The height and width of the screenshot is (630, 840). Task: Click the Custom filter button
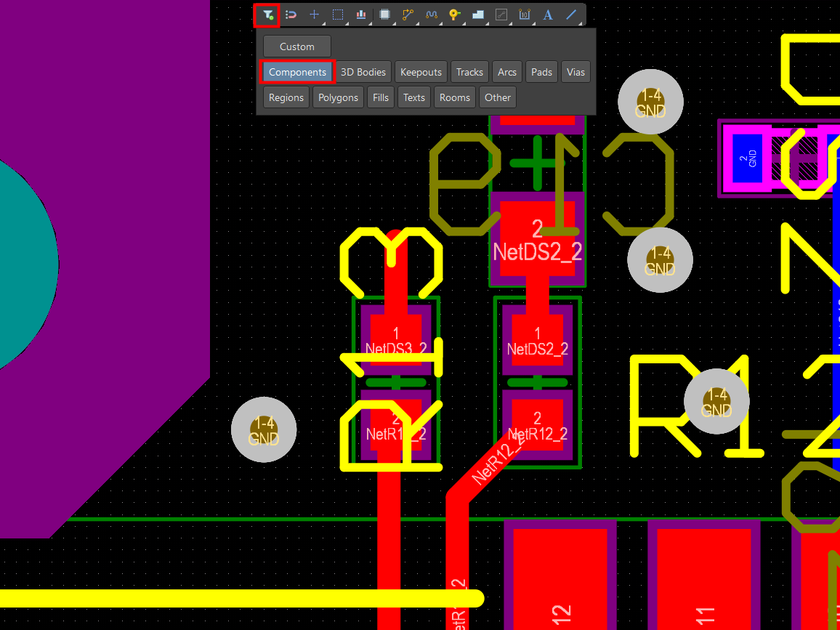(297, 47)
